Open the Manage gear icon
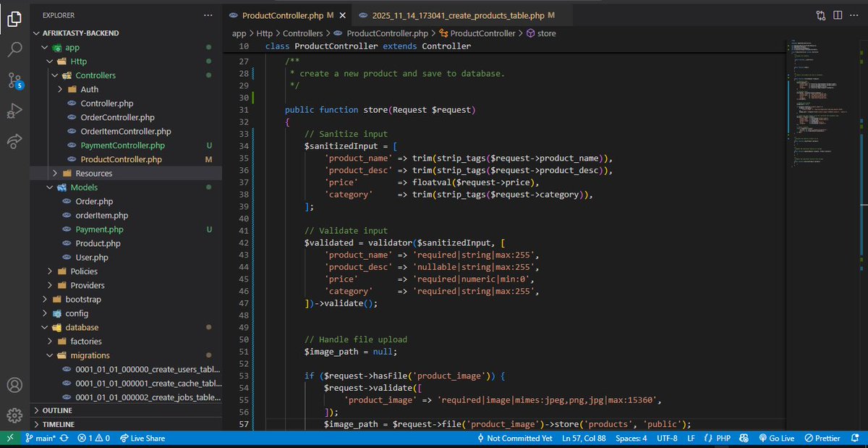 14,415
